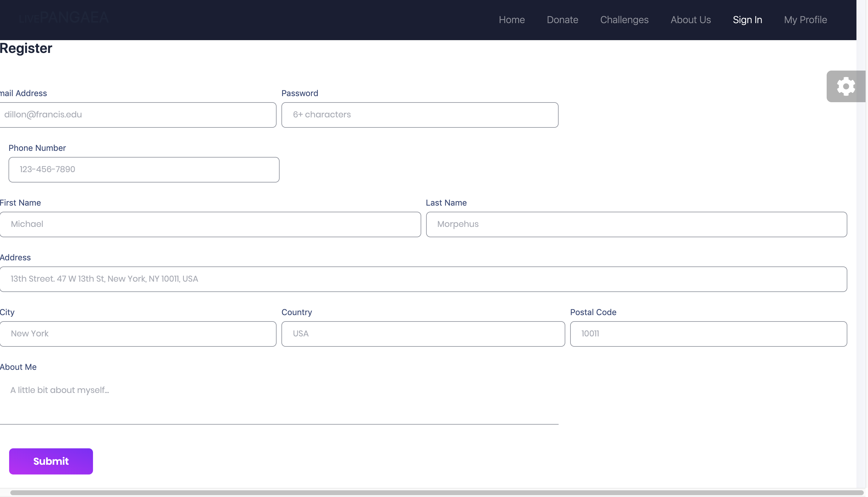Click the Address text field
The width and height of the screenshot is (868, 497).
point(423,279)
